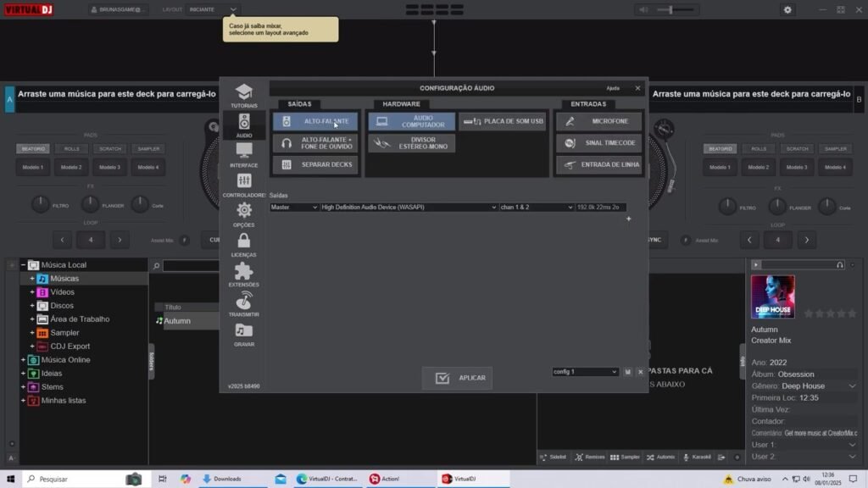This screenshot has width=868, height=488.
Task: Open the High Definition Audio Device dropdown
Action: (409, 208)
